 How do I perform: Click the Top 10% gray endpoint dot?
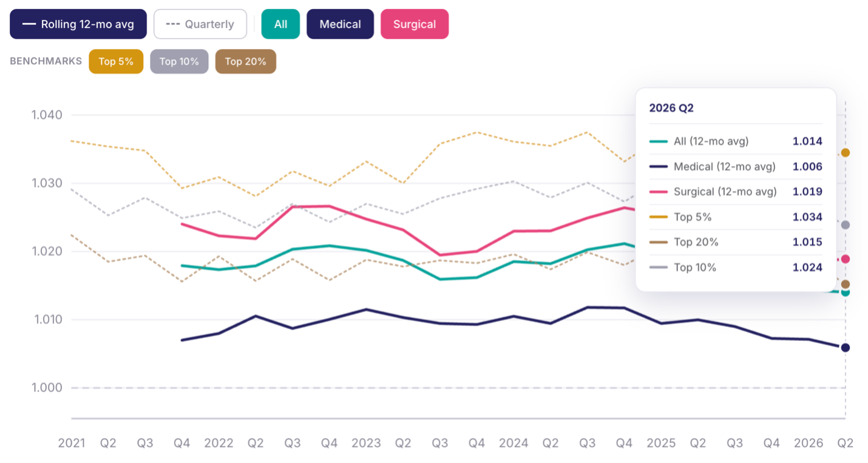point(845,225)
